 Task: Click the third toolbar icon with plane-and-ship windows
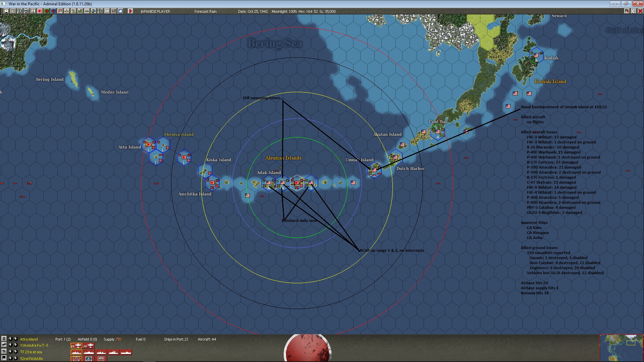[20, 11]
